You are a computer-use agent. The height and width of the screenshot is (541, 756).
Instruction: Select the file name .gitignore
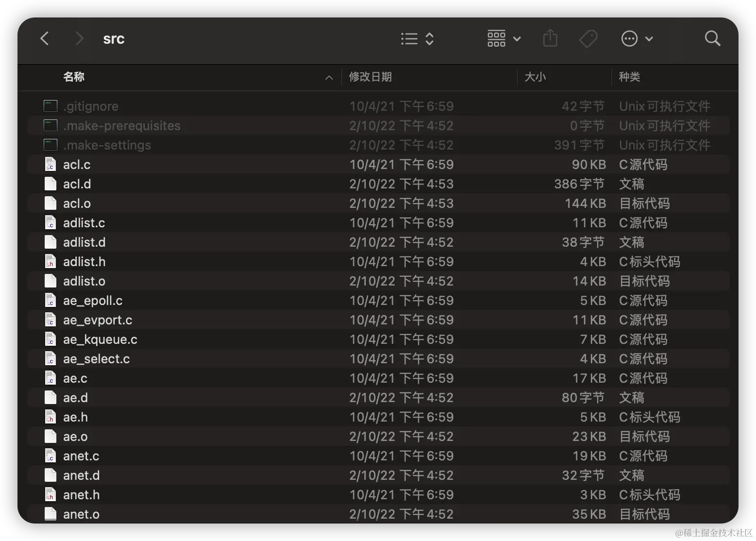91,106
